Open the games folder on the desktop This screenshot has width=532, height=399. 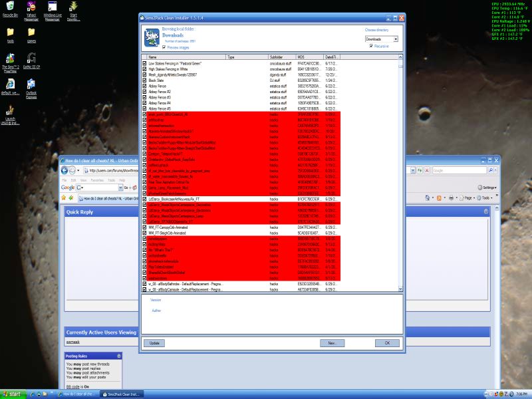(x=31, y=35)
